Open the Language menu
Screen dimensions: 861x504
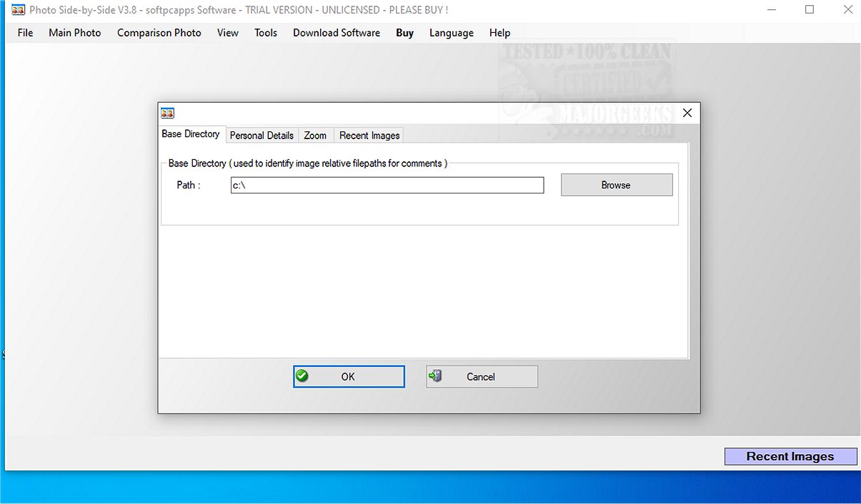(452, 33)
